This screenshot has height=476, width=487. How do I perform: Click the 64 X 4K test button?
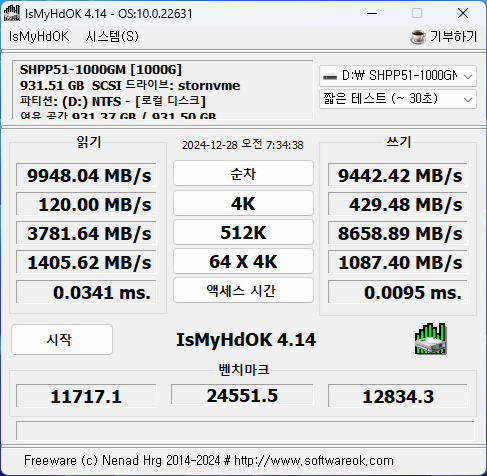point(243,261)
